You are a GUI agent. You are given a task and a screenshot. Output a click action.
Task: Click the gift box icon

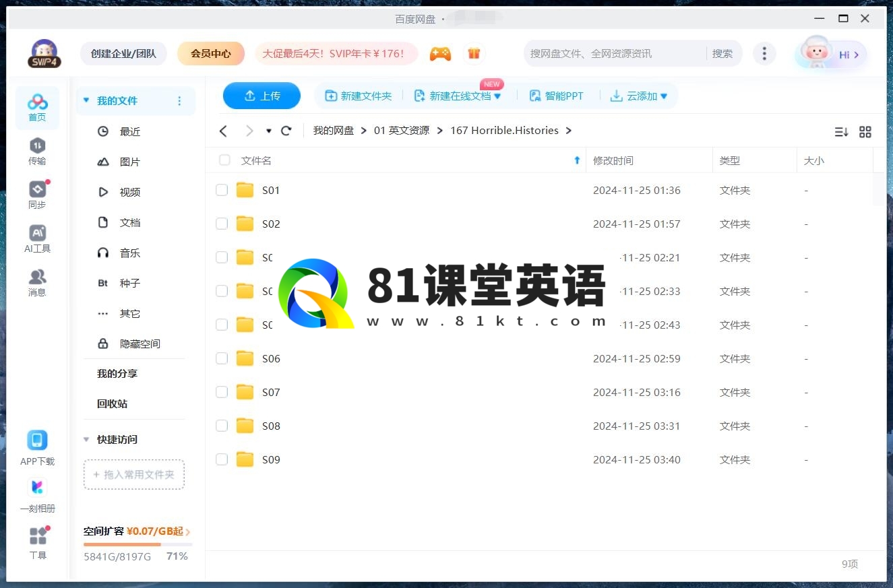[x=474, y=54]
